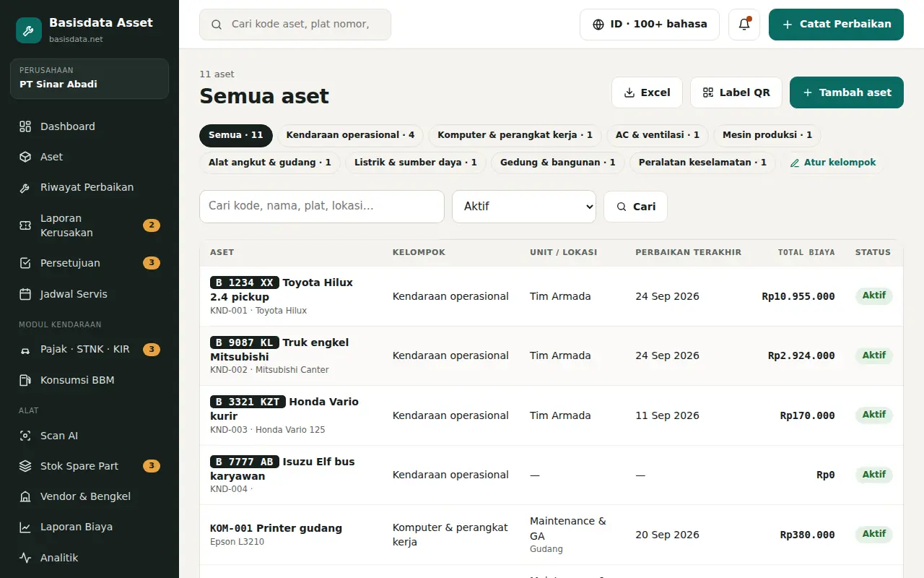Switch company via PT Sinar Abadi selector
Viewport: 924px width, 578px height.
click(x=90, y=78)
